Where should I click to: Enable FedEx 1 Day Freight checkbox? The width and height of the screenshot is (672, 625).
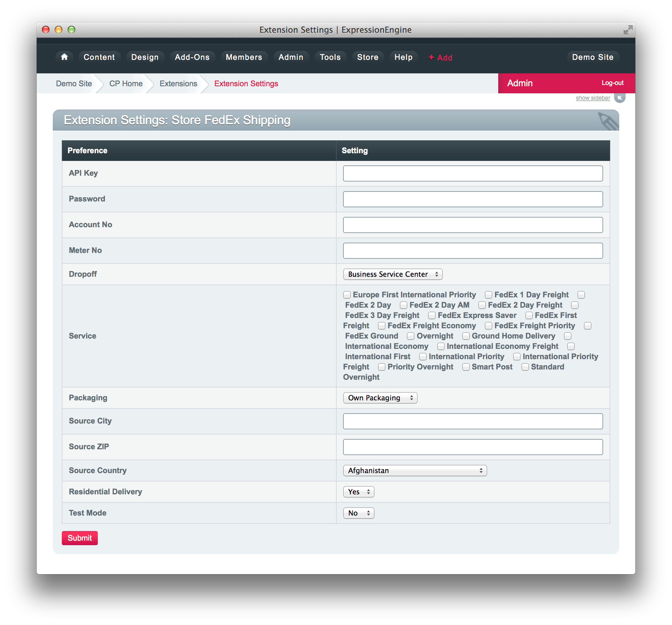click(x=488, y=295)
